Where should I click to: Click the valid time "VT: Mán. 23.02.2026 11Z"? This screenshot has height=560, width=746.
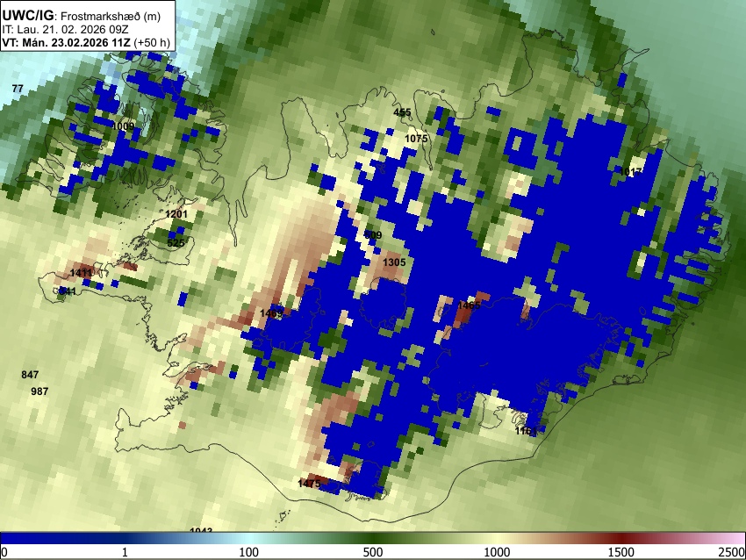(66, 42)
